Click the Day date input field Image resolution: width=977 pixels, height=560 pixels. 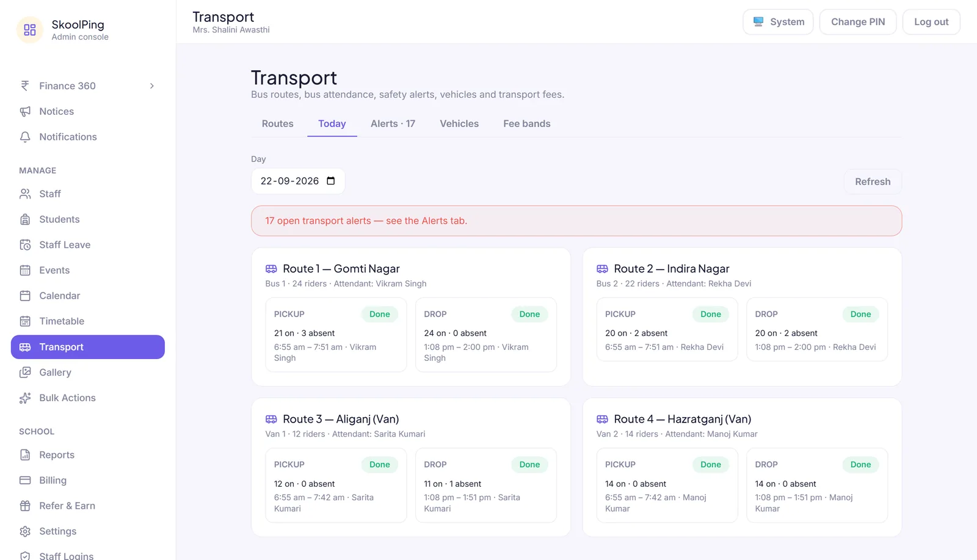(x=298, y=181)
